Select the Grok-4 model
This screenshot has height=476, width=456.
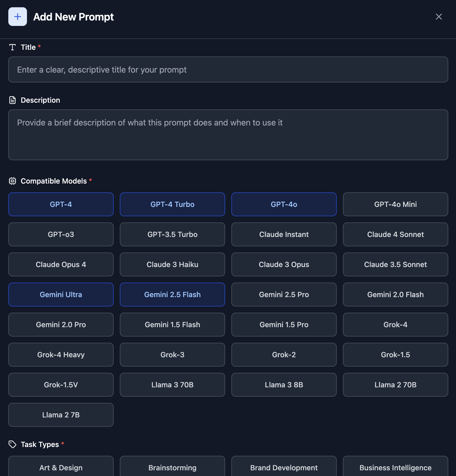point(396,325)
